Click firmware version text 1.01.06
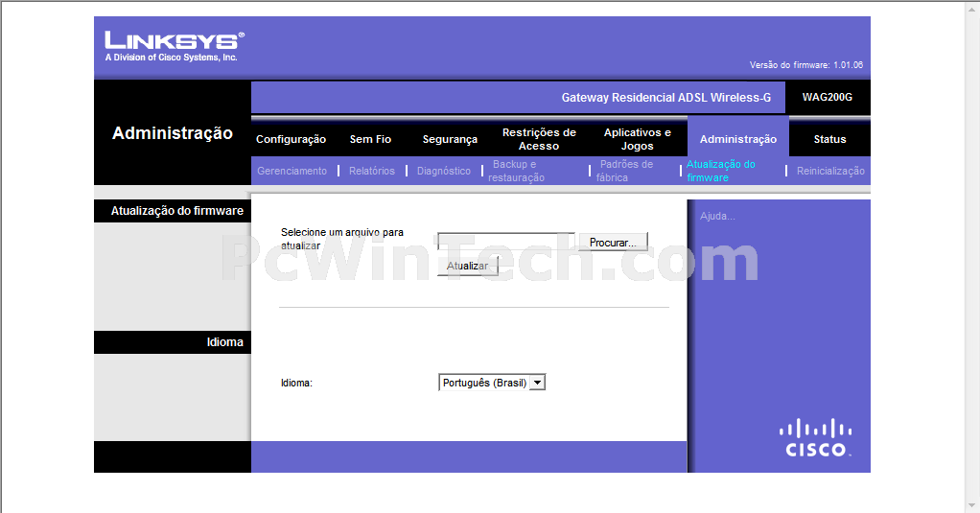Image resolution: width=980 pixels, height=513 pixels. point(848,65)
